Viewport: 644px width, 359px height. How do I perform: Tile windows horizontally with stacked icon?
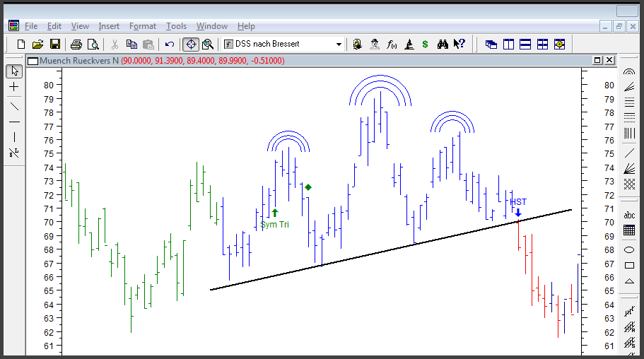pos(525,45)
